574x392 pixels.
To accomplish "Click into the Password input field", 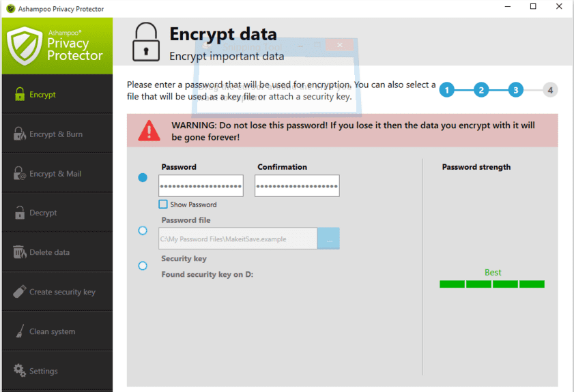I will point(201,185).
